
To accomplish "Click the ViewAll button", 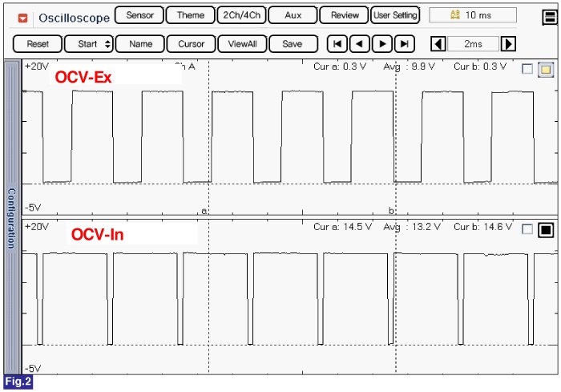I will tap(241, 44).
